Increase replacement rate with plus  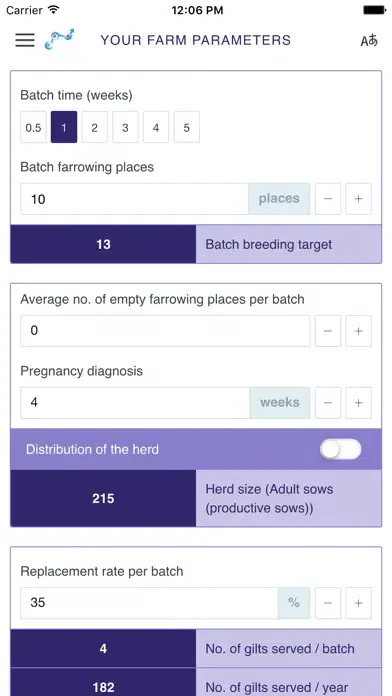click(359, 603)
